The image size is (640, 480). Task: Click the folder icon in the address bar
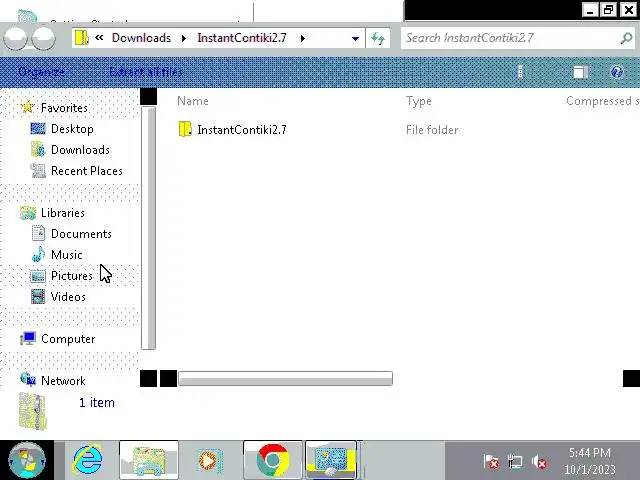click(x=82, y=38)
